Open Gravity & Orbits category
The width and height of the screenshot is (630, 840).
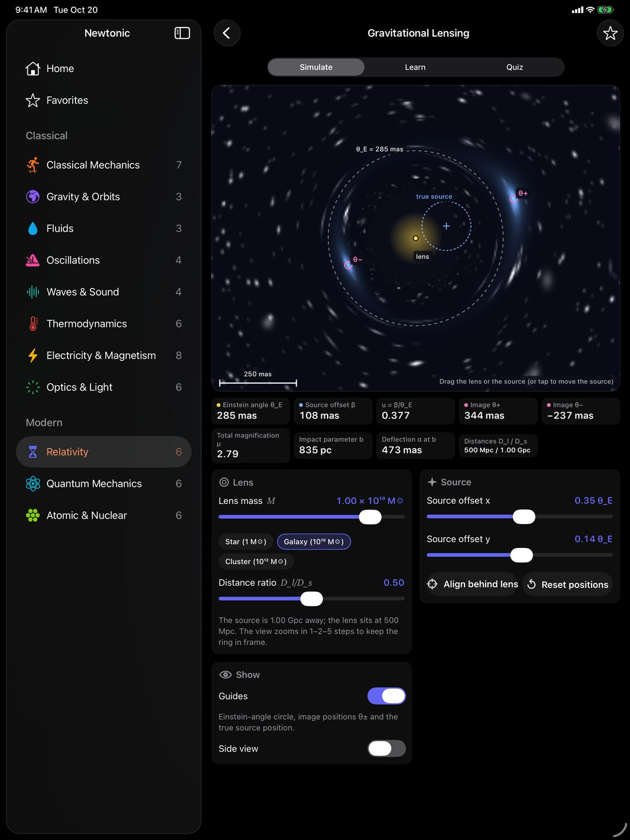coord(104,196)
